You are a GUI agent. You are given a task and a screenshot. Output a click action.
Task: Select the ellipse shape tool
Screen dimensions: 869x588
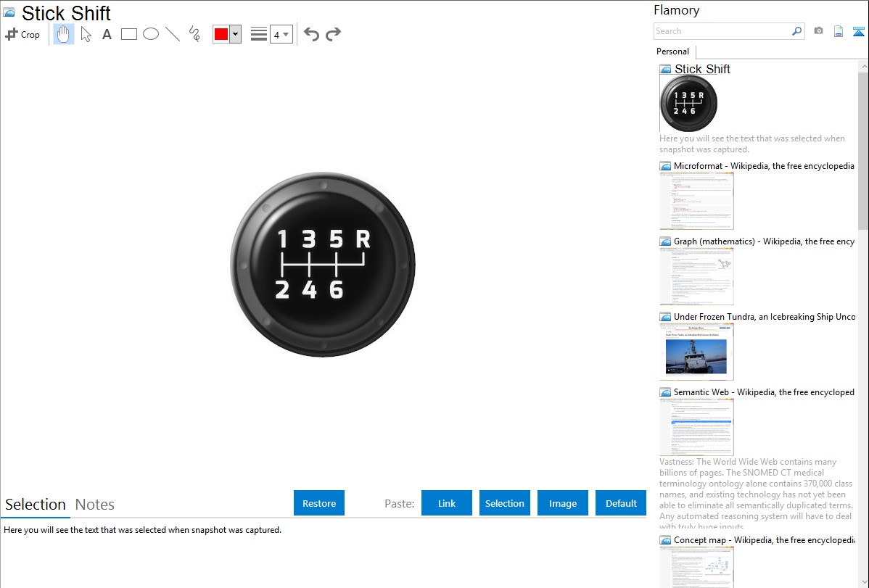coord(151,34)
